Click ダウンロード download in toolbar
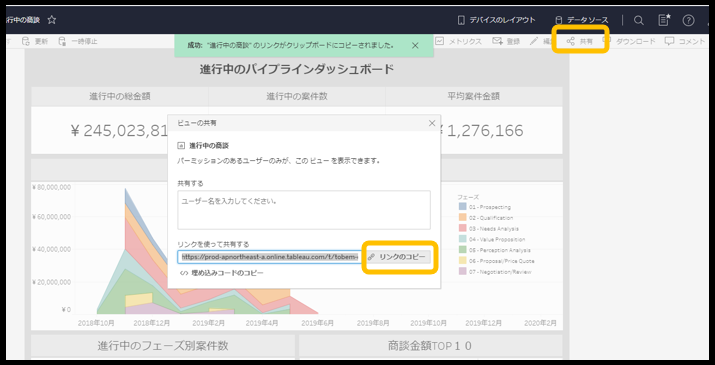This screenshot has width=715, height=365. (629, 41)
